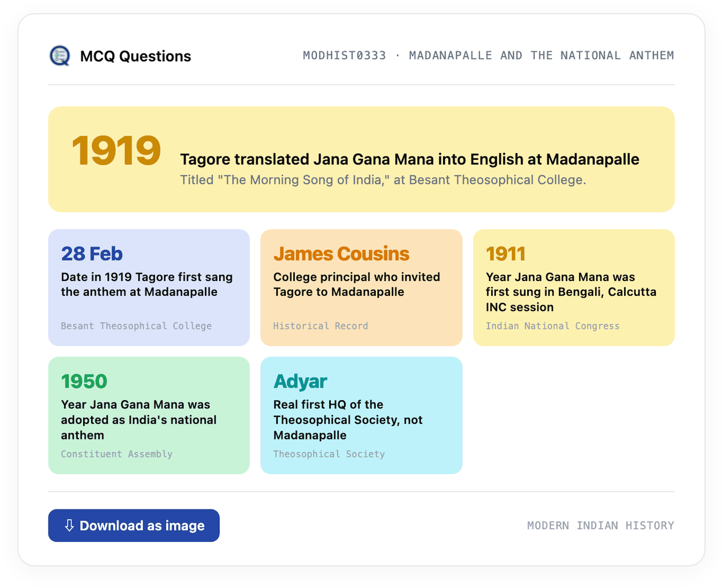This screenshot has height=588, width=723.
Task: Click the Constituent Assembly source label
Action: pyautogui.click(x=117, y=454)
